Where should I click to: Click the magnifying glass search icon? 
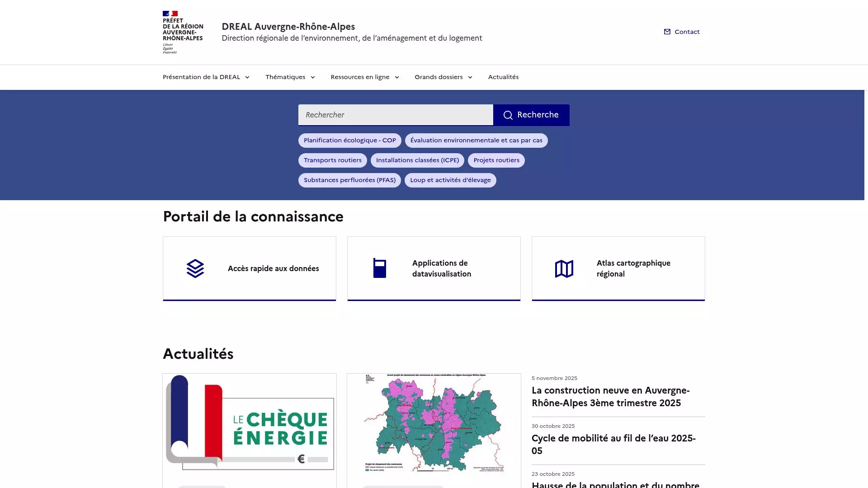click(x=508, y=115)
